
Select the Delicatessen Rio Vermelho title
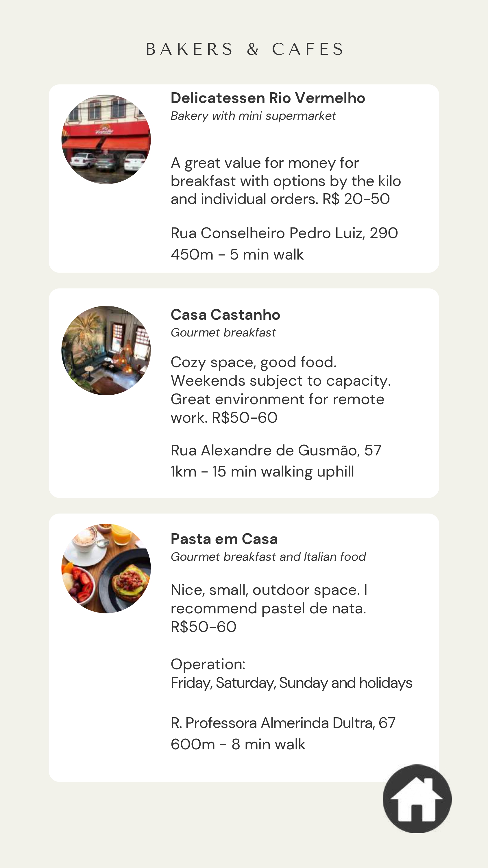coord(268,98)
